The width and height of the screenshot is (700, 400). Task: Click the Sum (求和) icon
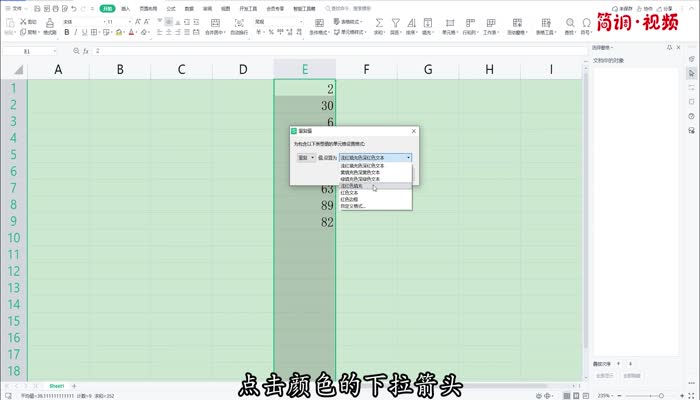pyautogui.click(x=379, y=23)
